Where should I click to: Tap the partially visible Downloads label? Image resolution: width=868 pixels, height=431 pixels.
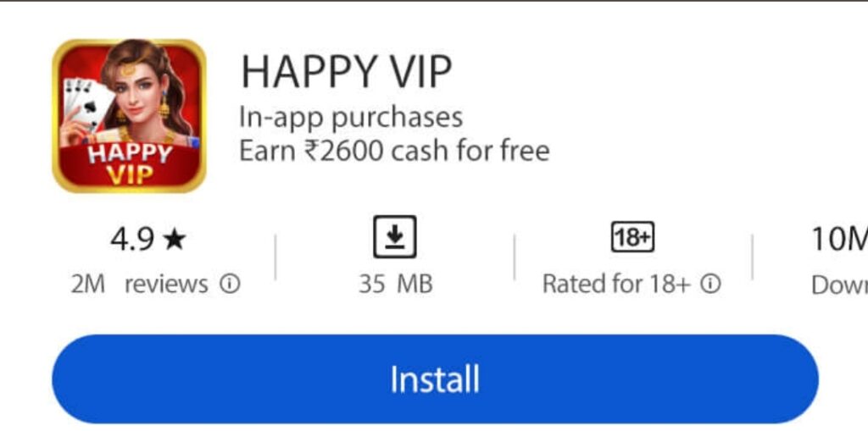tap(840, 285)
